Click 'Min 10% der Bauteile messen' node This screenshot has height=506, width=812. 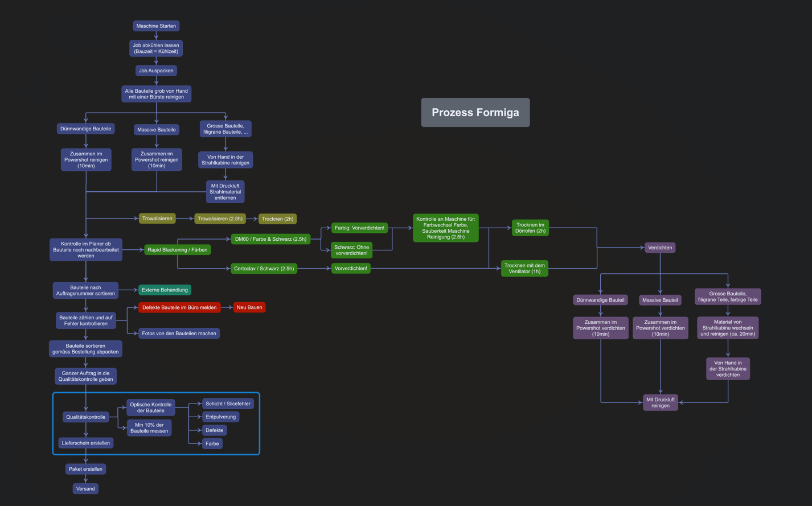tap(149, 428)
